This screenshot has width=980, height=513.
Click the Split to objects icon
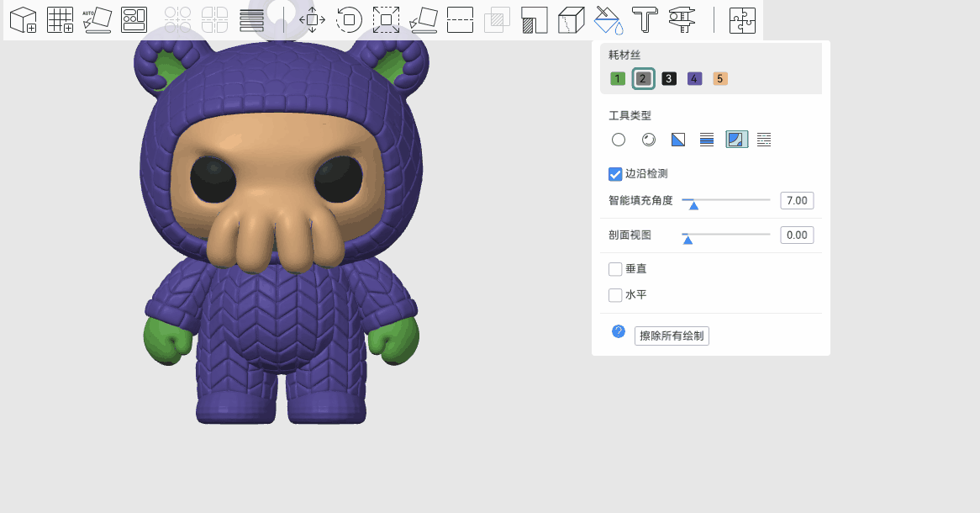tap(177, 20)
